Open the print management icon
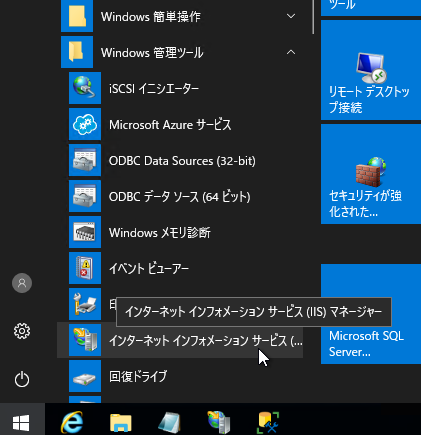 pos(85,304)
